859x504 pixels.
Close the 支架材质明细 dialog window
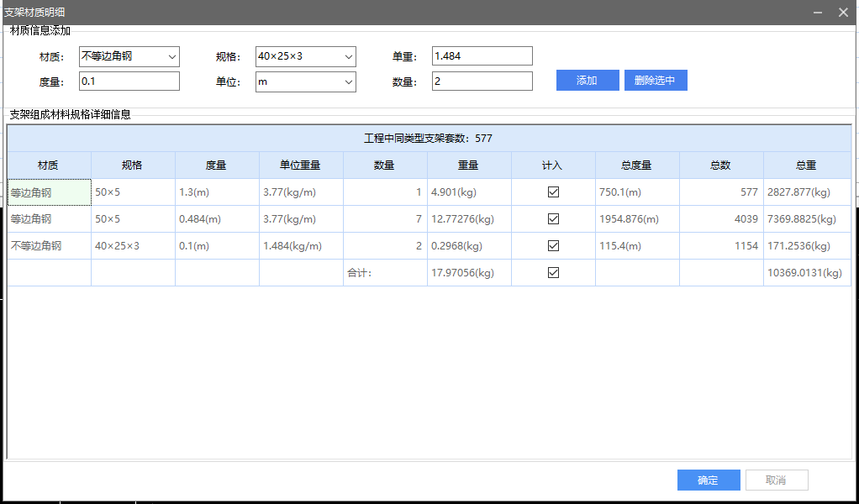843,12
